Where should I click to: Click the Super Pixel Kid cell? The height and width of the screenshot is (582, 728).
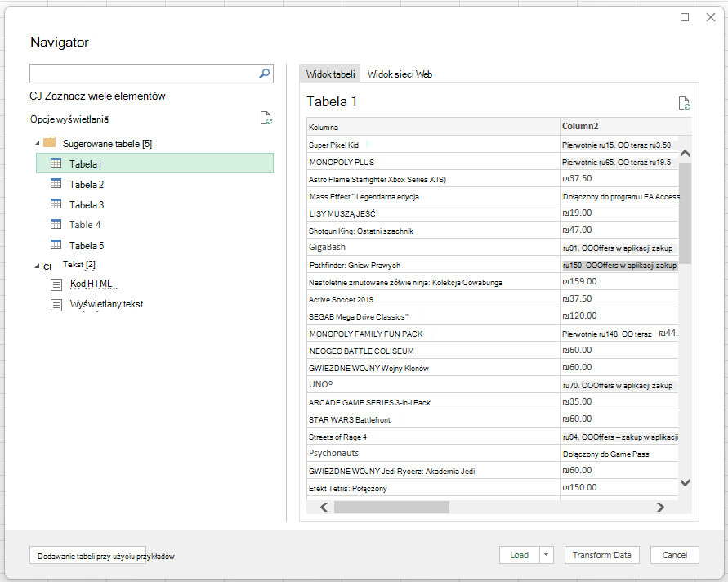point(433,145)
